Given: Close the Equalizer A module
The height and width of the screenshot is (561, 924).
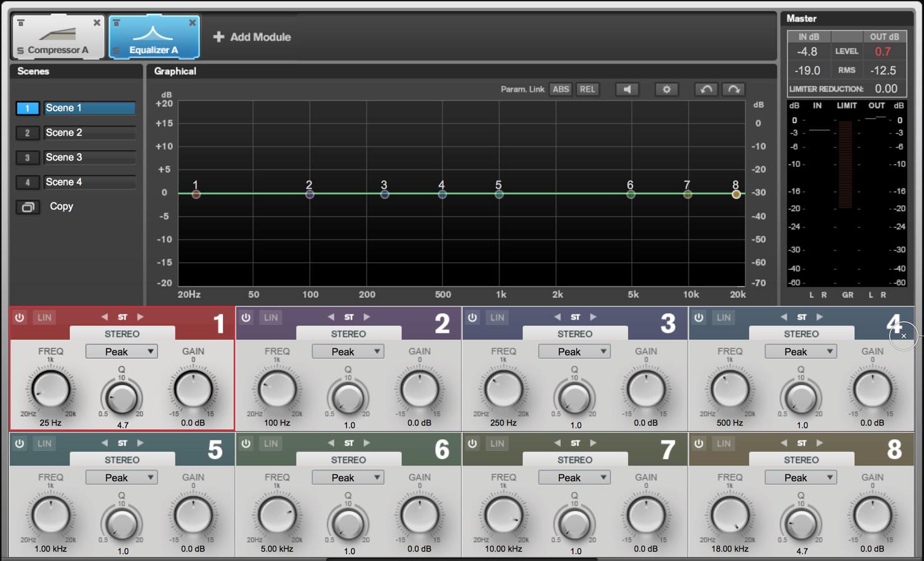Looking at the screenshot, I should point(192,22).
